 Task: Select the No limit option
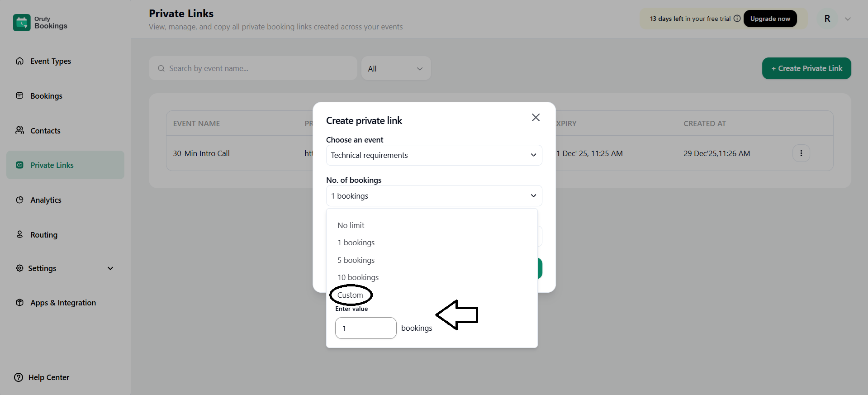pyautogui.click(x=351, y=225)
